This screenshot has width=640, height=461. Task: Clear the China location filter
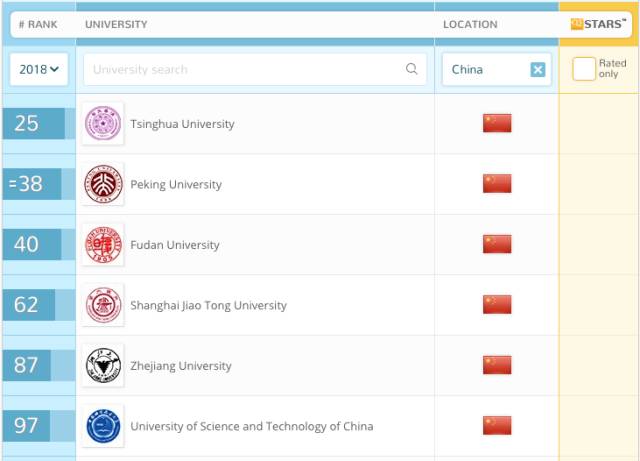click(538, 69)
